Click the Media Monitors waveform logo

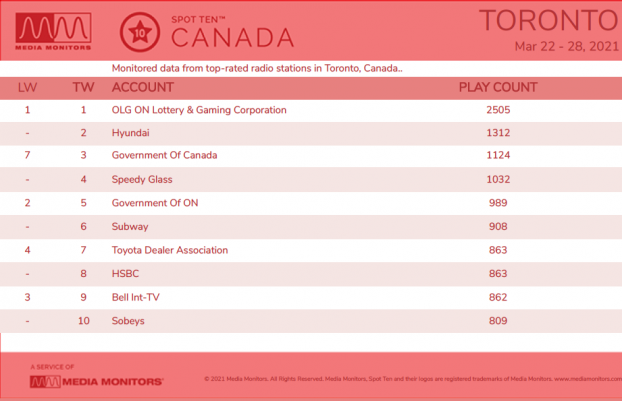point(53,31)
